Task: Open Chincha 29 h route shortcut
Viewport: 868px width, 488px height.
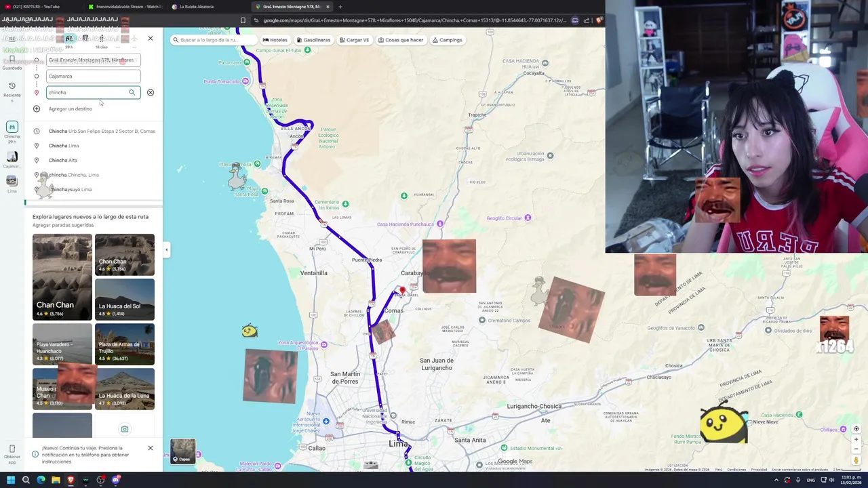Action: pos(12,131)
